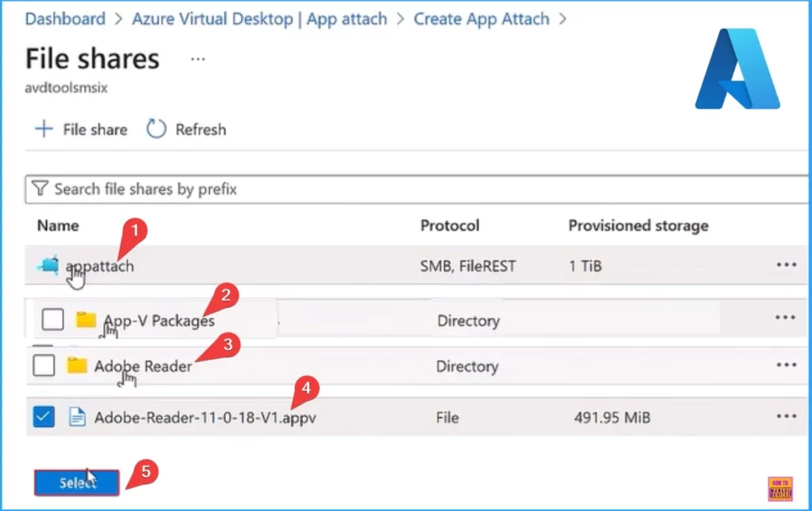
Task: Open the Dashboard breadcrumb link
Action: point(65,19)
